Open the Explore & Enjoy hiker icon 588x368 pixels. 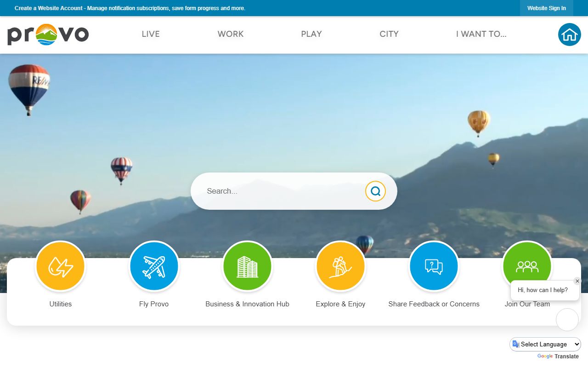coord(340,266)
